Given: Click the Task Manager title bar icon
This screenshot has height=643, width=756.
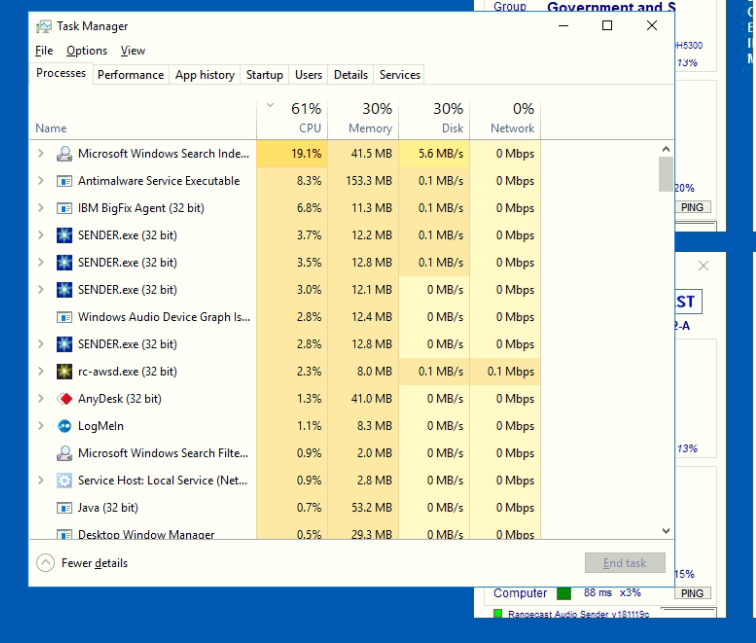Looking at the screenshot, I should [43, 26].
